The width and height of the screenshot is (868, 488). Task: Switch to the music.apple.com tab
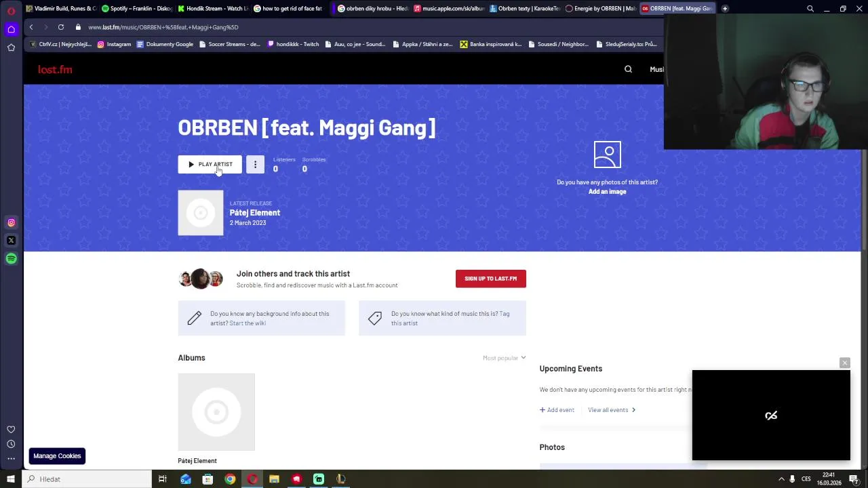[448, 8]
